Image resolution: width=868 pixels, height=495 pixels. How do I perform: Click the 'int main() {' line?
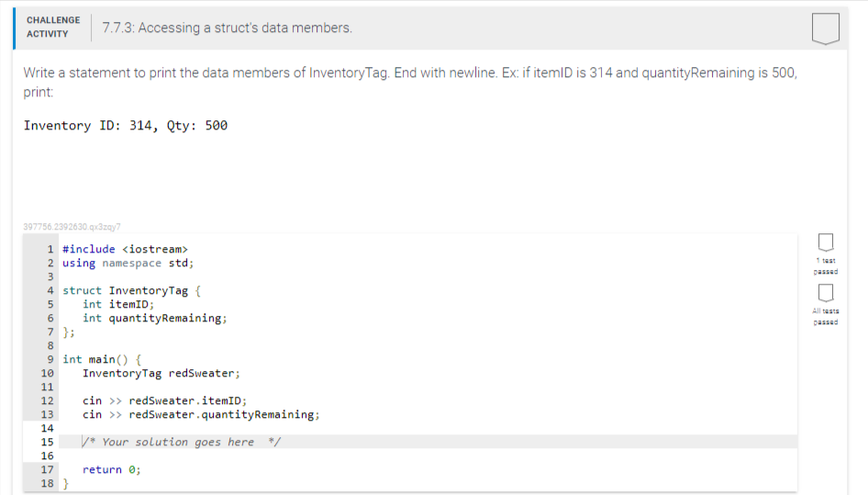102,359
